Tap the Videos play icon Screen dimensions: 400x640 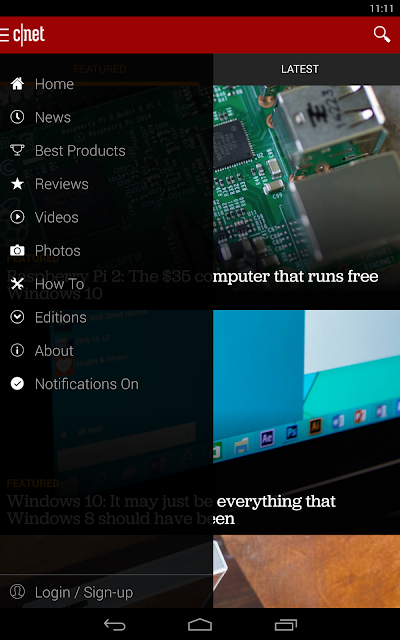[17, 217]
